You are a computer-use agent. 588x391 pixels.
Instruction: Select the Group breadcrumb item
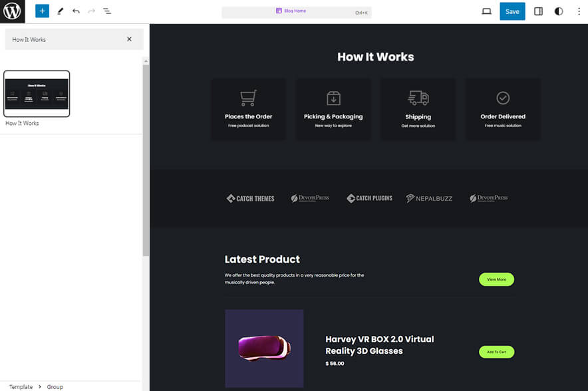(55, 386)
